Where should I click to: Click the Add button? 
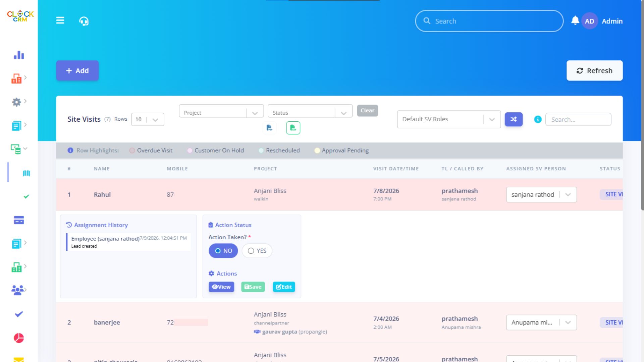77,70
